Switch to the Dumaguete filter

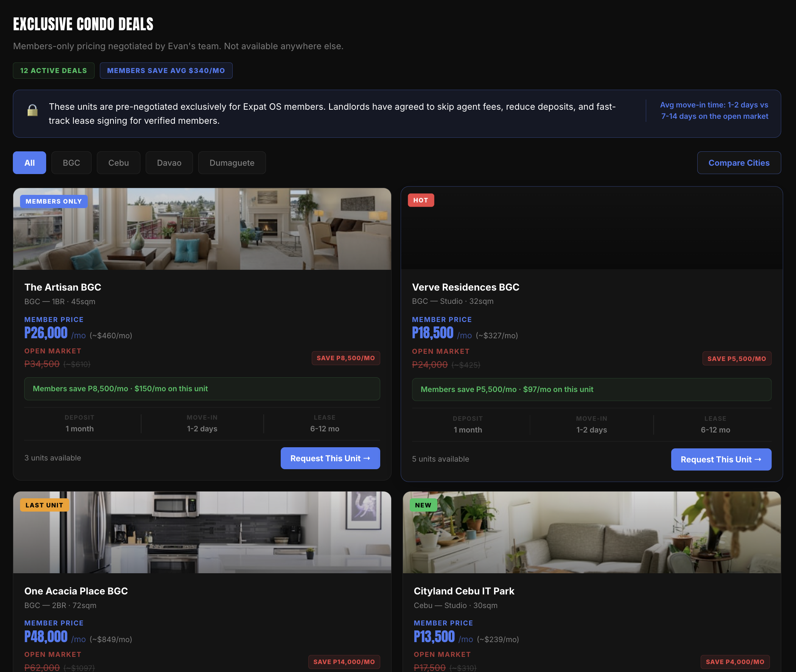pyautogui.click(x=232, y=163)
